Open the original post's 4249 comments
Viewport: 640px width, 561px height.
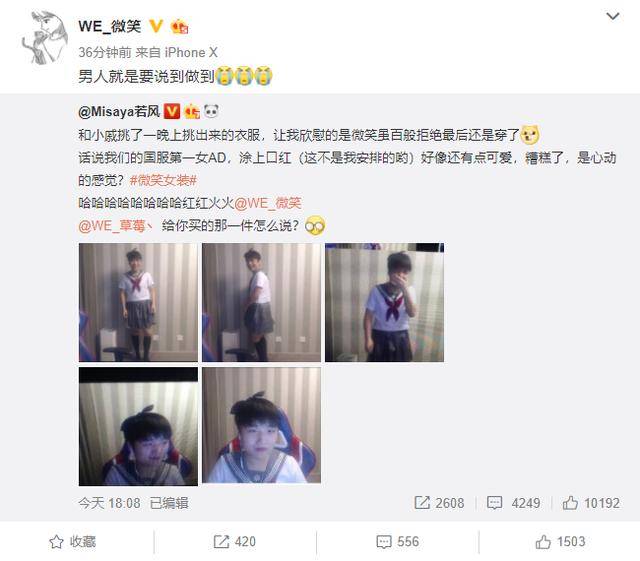pyautogui.click(x=513, y=503)
